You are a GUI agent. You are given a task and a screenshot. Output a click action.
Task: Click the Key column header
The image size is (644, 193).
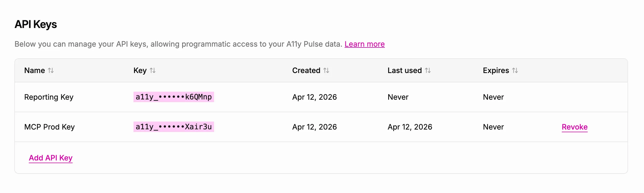[x=140, y=70]
